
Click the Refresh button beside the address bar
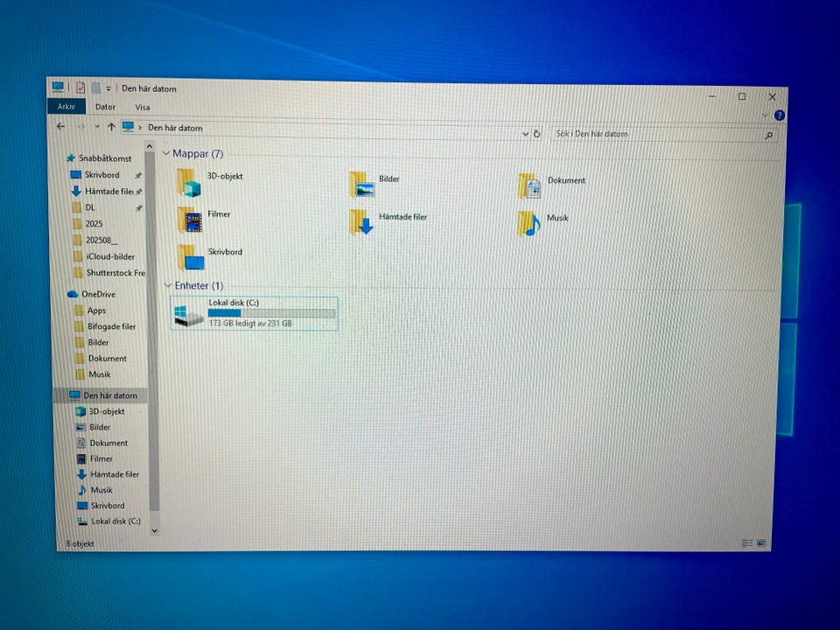pos(537,134)
